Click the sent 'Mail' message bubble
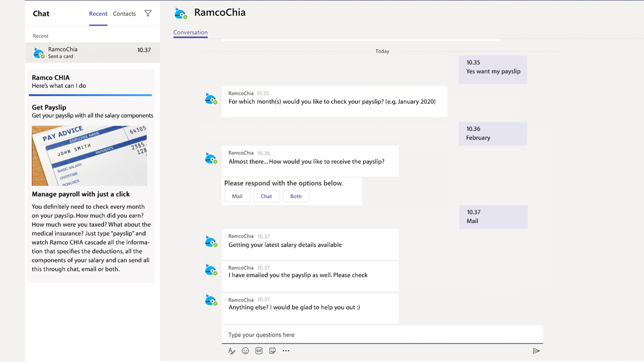The image size is (644, 362). tap(494, 217)
